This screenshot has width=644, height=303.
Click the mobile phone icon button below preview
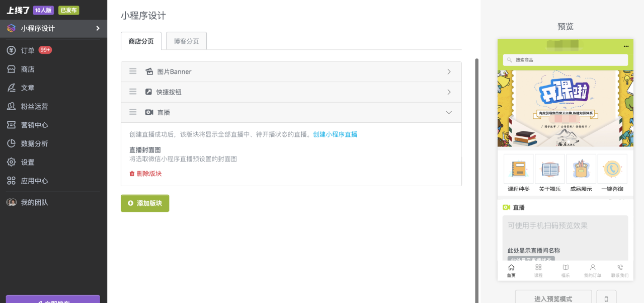pos(606,298)
